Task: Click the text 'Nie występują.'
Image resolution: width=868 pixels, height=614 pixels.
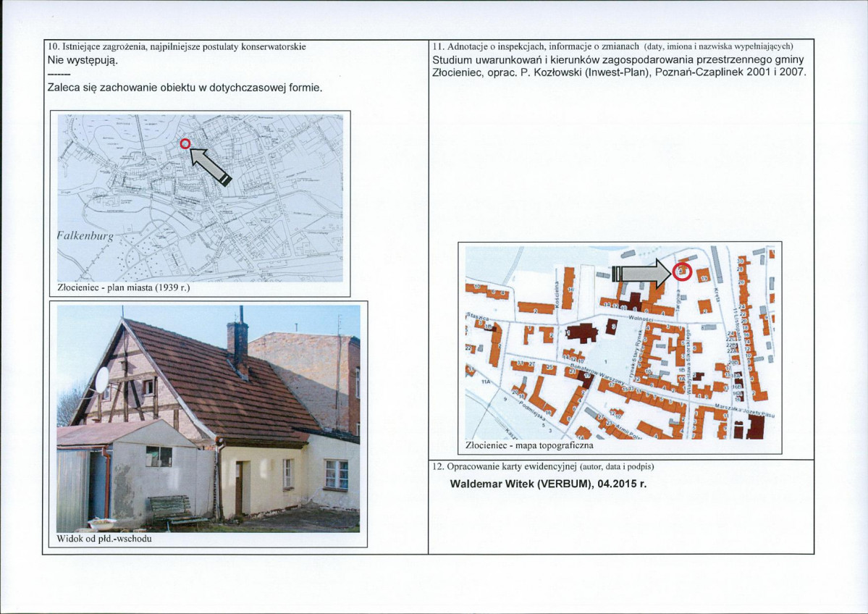Action: coord(83,60)
